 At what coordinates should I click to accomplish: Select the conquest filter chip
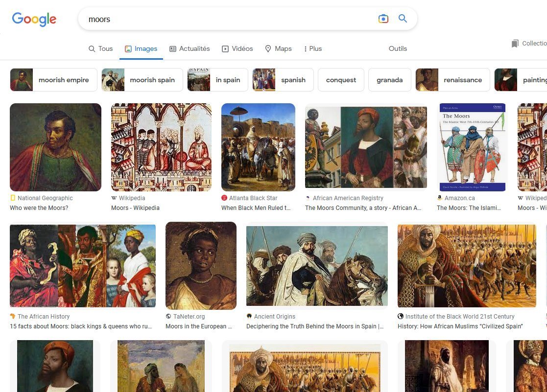pos(341,80)
